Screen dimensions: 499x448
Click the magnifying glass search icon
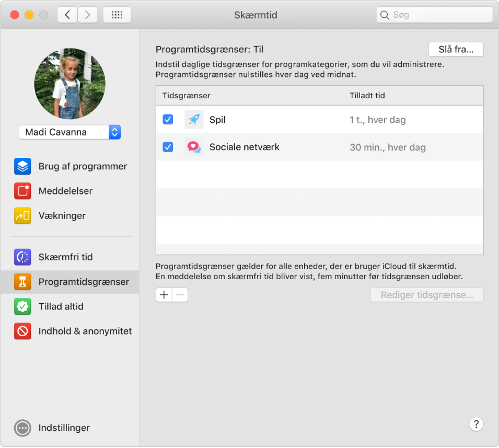(x=385, y=15)
